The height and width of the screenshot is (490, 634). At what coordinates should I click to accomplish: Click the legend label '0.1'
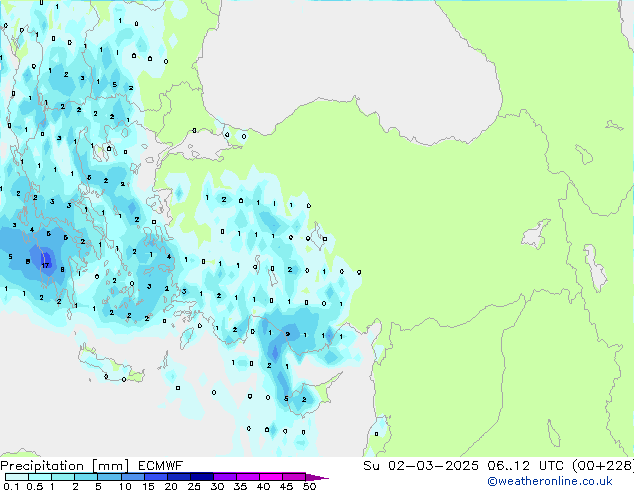click(x=11, y=486)
